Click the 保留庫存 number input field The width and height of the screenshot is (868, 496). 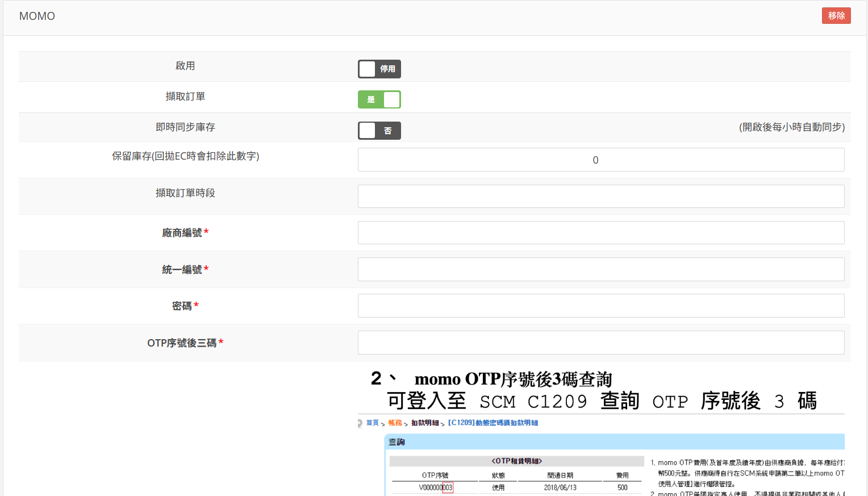pos(600,160)
